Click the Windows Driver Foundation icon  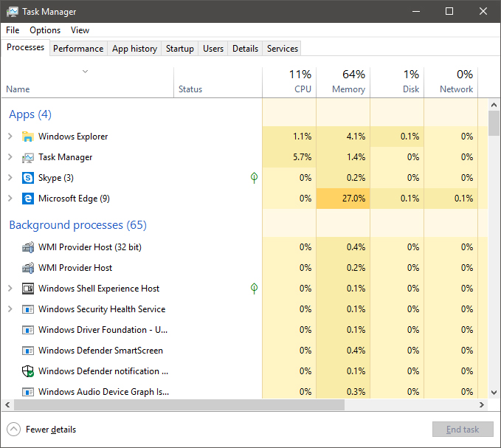tap(28, 330)
